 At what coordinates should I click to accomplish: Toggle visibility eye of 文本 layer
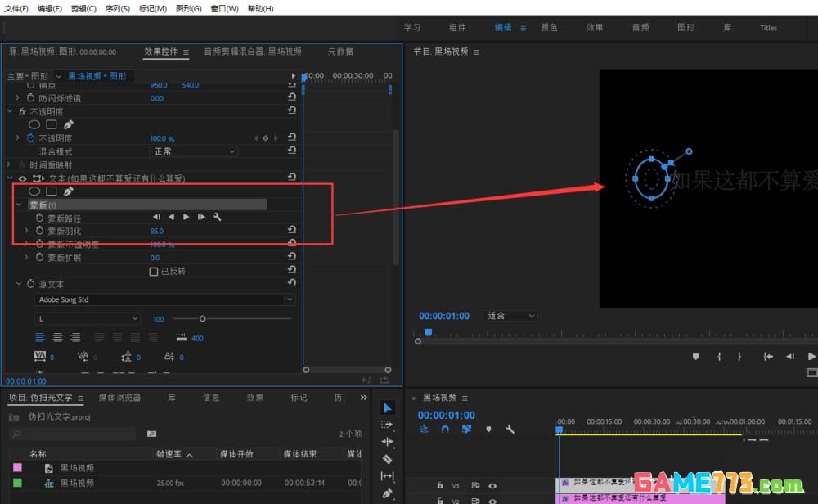[x=22, y=178]
